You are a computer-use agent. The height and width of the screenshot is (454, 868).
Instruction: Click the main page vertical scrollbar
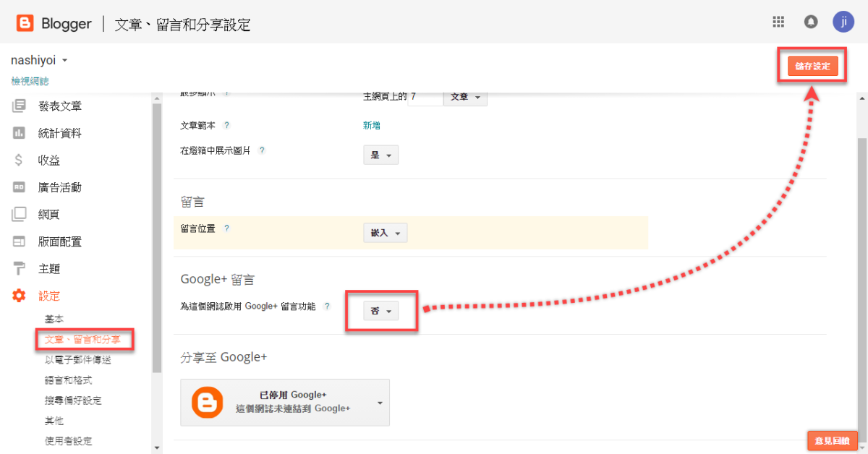862,289
